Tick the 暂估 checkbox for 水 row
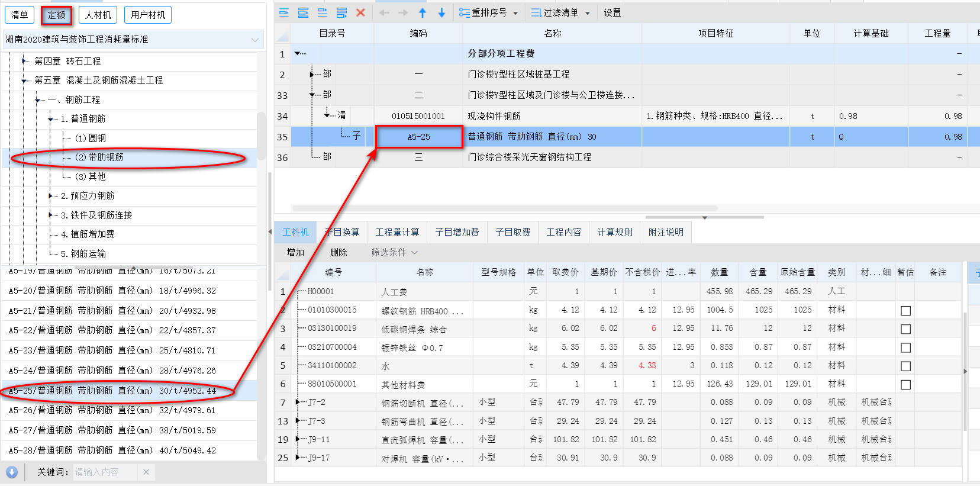The height and width of the screenshot is (486, 980). tap(905, 366)
